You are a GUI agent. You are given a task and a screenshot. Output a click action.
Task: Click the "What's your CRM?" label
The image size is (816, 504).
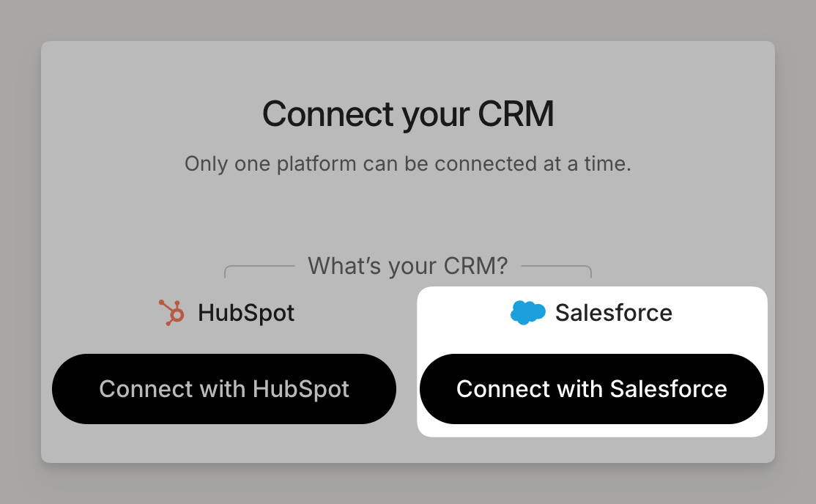407,265
